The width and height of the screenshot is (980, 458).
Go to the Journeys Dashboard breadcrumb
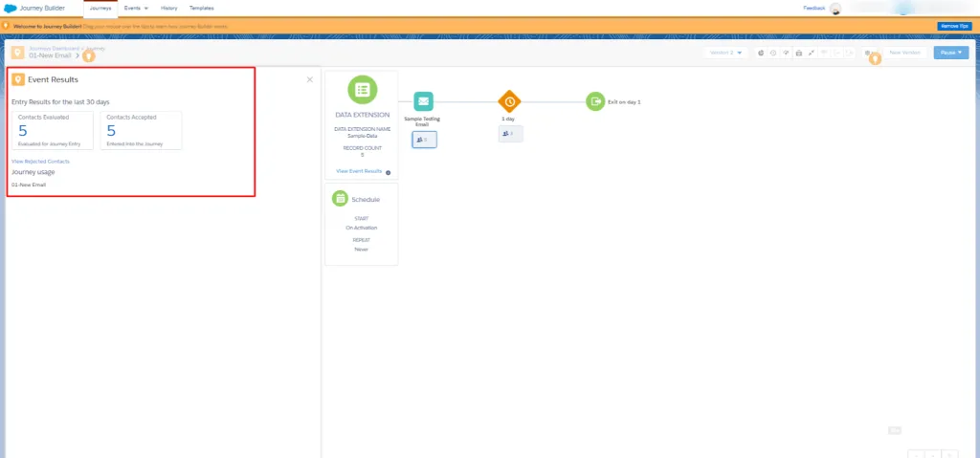[x=55, y=48]
